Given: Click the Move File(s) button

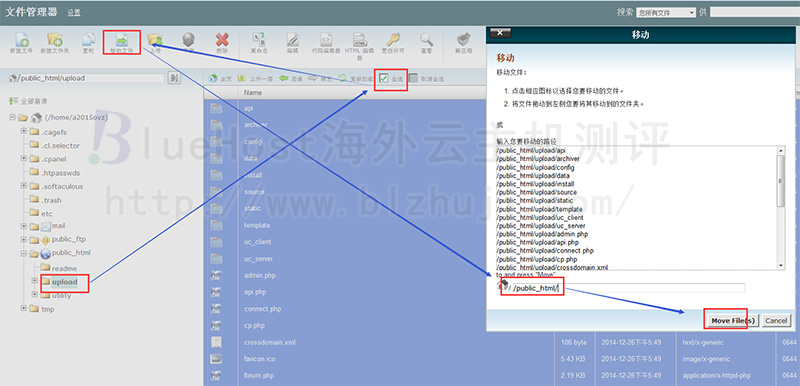Looking at the screenshot, I should point(733,321).
